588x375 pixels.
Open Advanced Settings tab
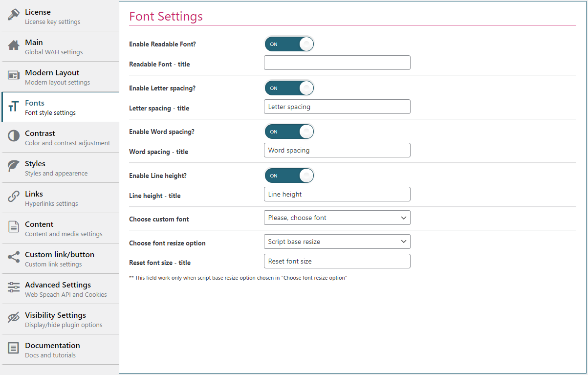[x=60, y=289]
